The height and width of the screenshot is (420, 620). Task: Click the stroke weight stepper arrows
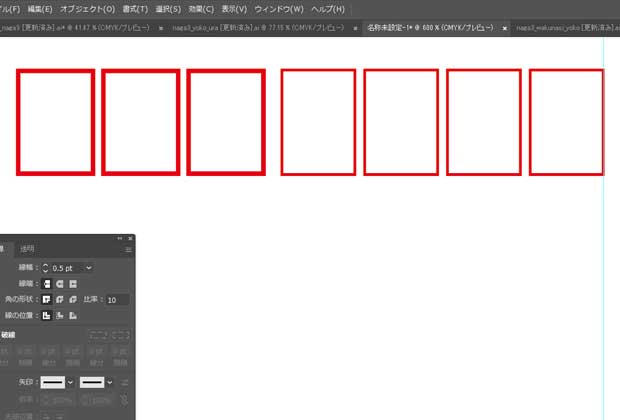point(45,268)
